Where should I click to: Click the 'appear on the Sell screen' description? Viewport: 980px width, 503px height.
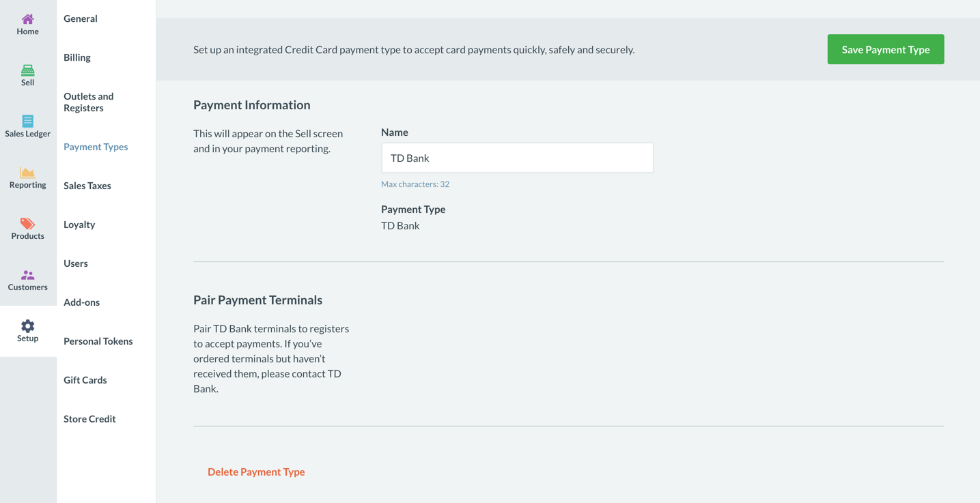pos(268,141)
